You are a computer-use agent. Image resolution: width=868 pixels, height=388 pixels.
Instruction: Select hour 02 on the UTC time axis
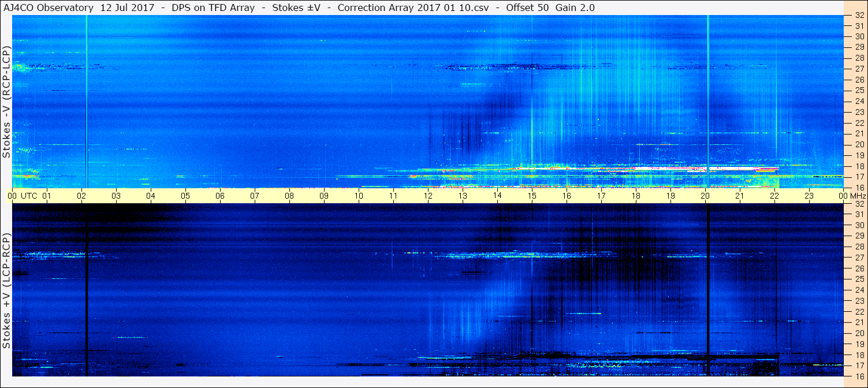click(x=81, y=196)
